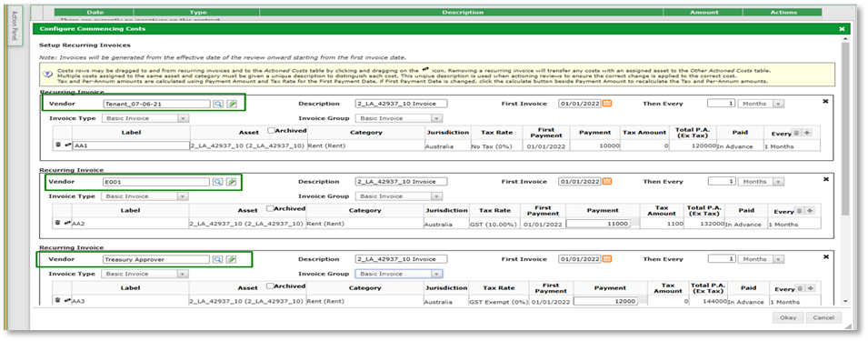The width and height of the screenshot is (868, 341).
Task: Grab the move icon on AA2 row
Action: 67,223
